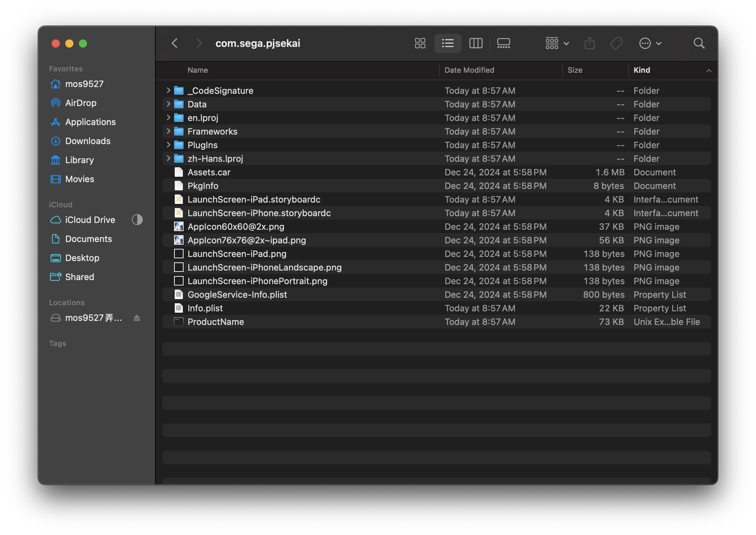Switch to icon grid view

[x=420, y=43]
